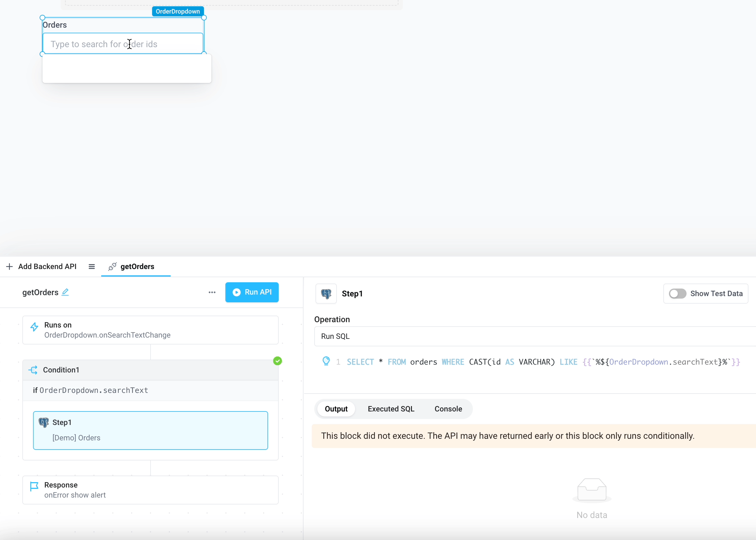Select the Step1 [Demo] Orders block
The width and height of the screenshot is (756, 540).
point(150,430)
